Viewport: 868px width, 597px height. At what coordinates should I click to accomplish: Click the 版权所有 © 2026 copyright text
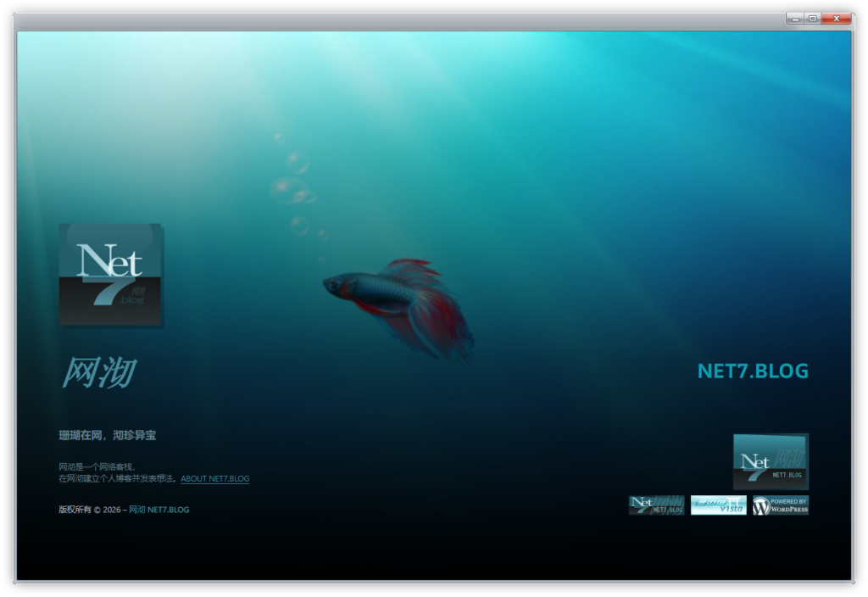(92, 510)
